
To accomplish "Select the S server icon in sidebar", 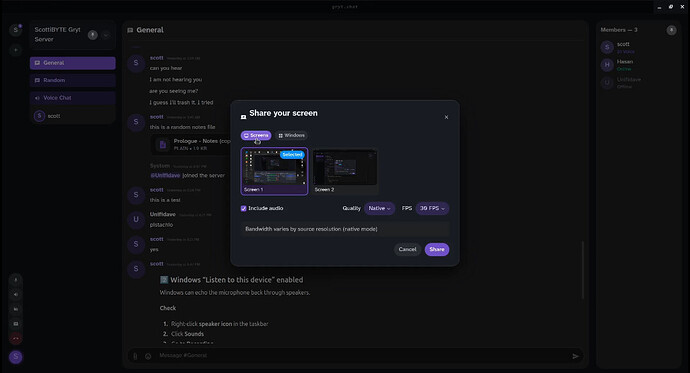I will pyautogui.click(x=16, y=30).
